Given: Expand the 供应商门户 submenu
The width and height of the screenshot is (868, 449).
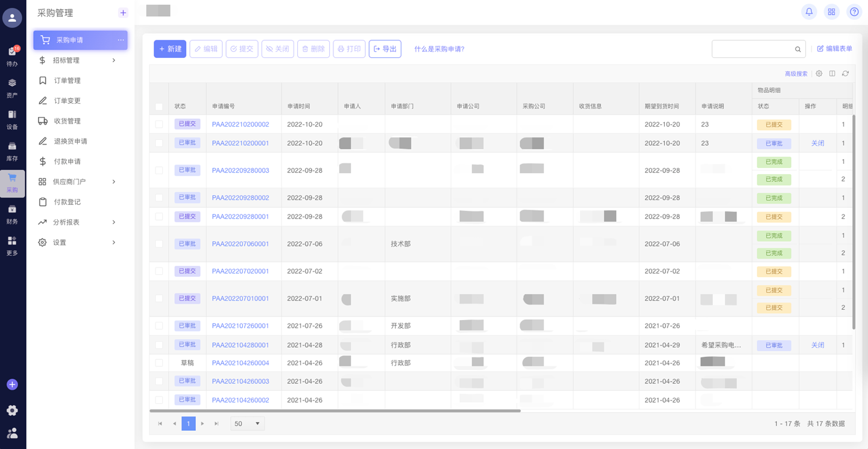Looking at the screenshot, I should pyautogui.click(x=114, y=181).
